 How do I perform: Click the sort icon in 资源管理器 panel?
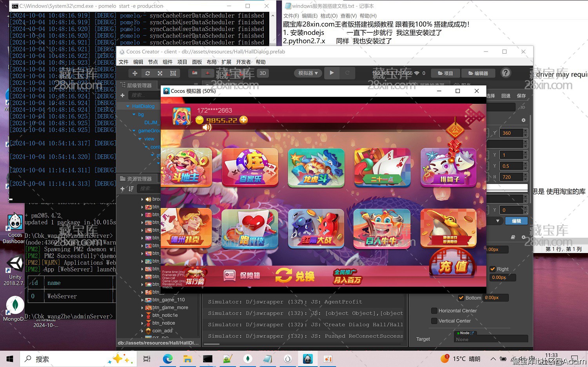tap(131, 189)
